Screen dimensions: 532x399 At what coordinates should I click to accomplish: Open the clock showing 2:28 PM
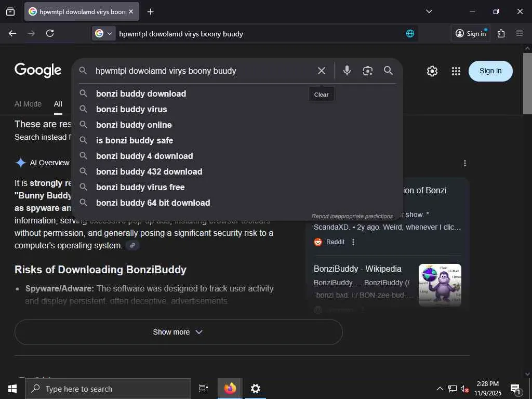point(487,389)
